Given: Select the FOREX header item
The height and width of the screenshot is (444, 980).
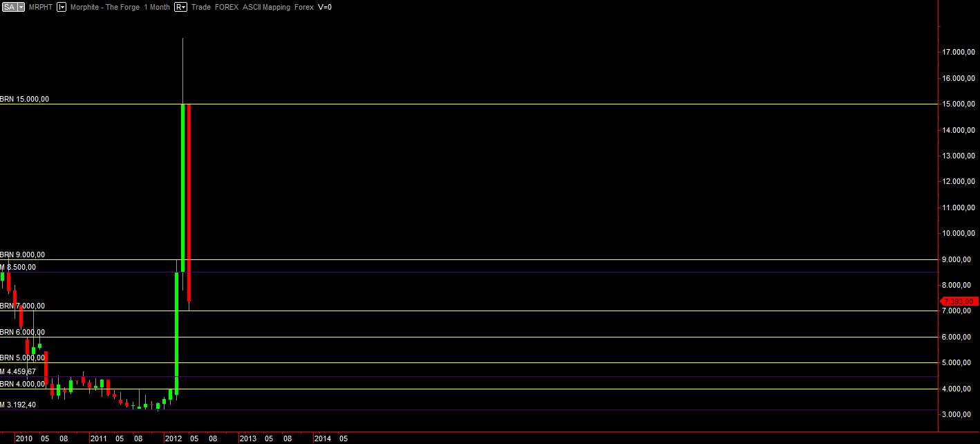Looking at the screenshot, I should click(x=227, y=7).
